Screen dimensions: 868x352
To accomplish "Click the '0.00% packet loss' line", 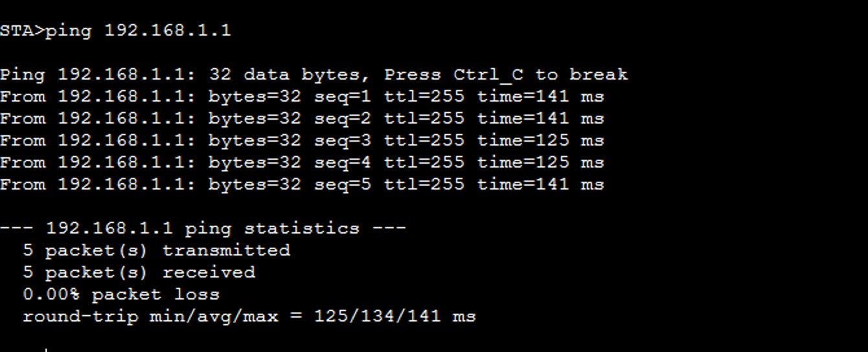I will [x=121, y=294].
